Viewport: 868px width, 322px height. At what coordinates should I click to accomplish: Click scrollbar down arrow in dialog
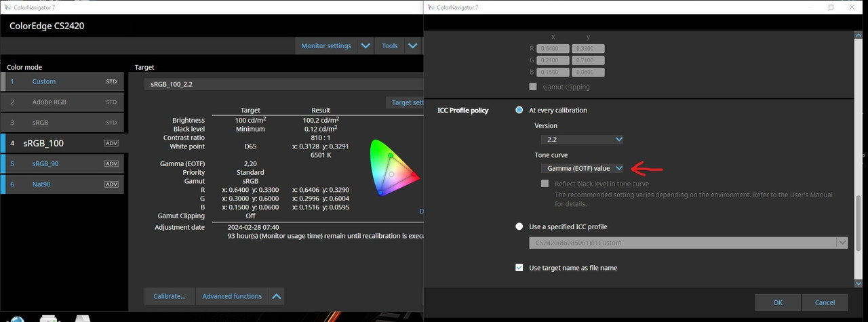pyautogui.click(x=859, y=283)
